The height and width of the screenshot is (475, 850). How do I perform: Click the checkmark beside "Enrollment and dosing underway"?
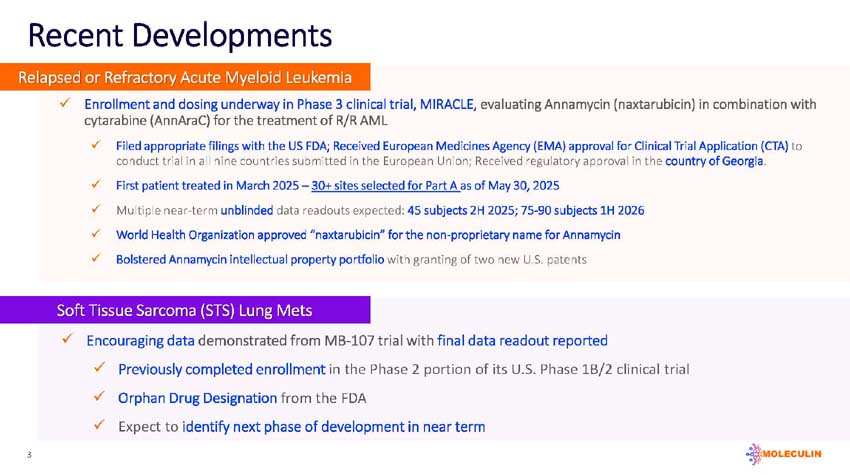point(65,103)
